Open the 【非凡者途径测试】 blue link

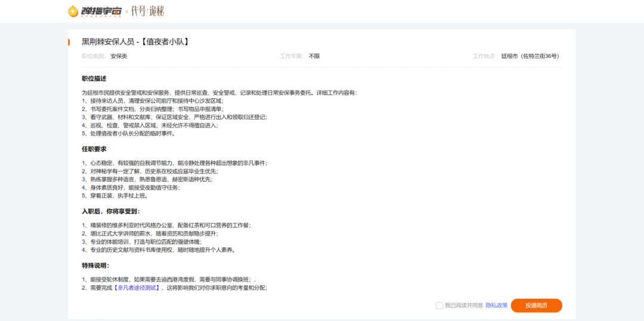pos(137,288)
